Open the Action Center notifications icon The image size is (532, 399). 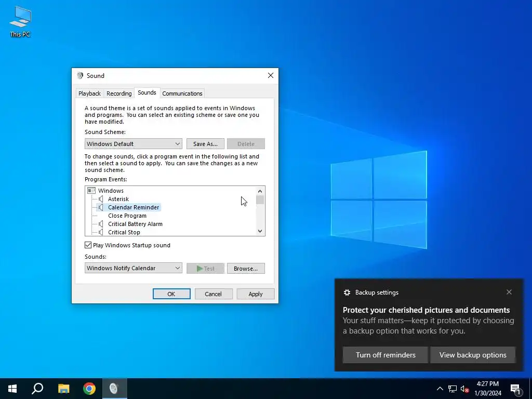point(516,389)
